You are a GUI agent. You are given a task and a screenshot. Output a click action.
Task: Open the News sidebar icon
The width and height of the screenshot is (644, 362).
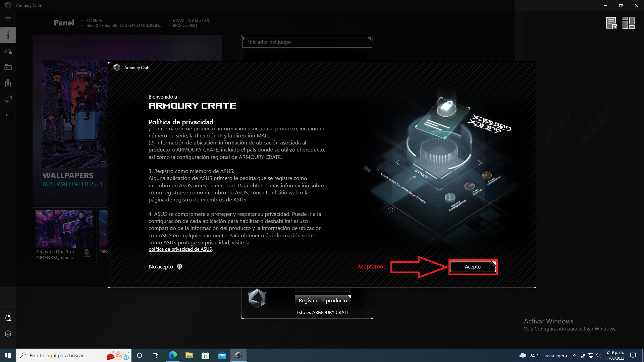pos(8,116)
